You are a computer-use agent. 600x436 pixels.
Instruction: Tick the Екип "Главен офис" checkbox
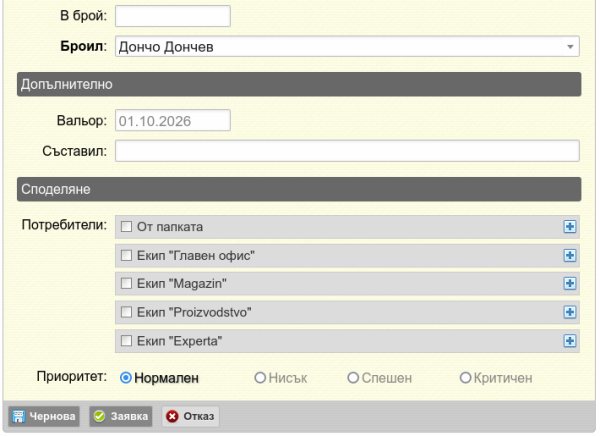pyautogui.click(x=126, y=255)
